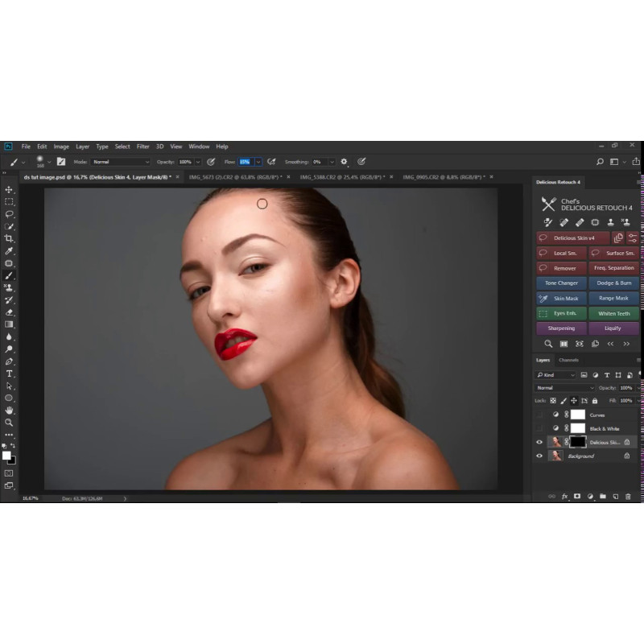This screenshot has width=644, height=644.
Task: Open the brush Mode dropdown
Action: click(121, 162)
